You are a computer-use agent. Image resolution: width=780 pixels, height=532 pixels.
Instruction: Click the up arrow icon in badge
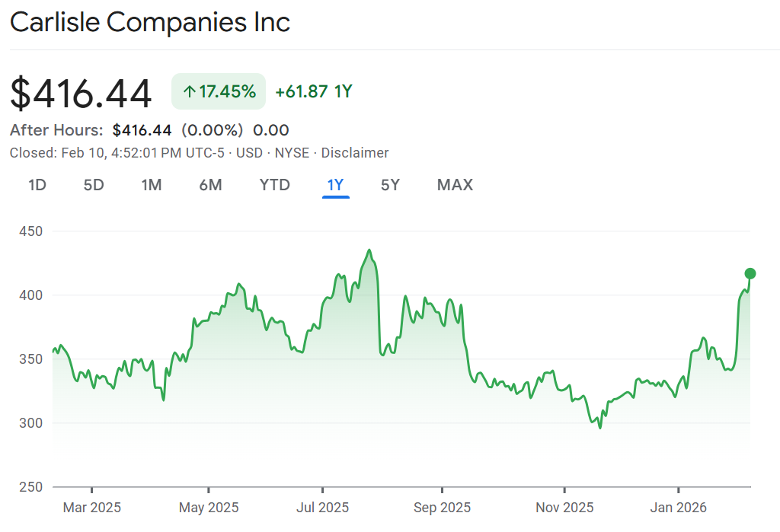190,92
